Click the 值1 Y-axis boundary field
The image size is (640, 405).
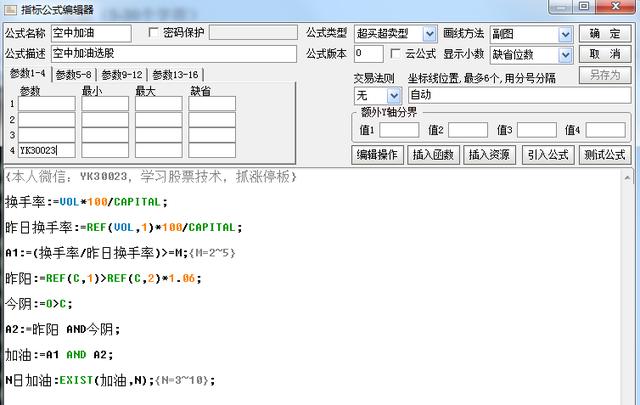tap(399, 130)
